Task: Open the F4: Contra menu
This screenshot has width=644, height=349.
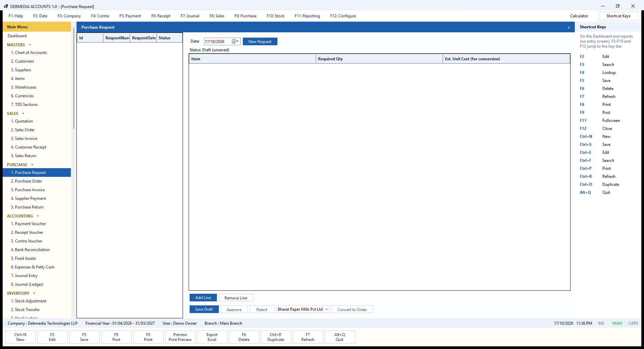Action: point(100,16)
